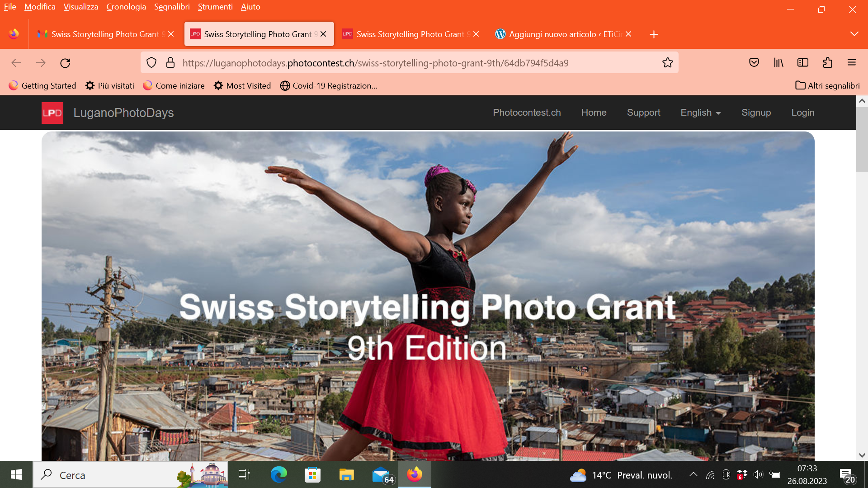
Task: Reload the current page
Action: (x=65, y=63)
